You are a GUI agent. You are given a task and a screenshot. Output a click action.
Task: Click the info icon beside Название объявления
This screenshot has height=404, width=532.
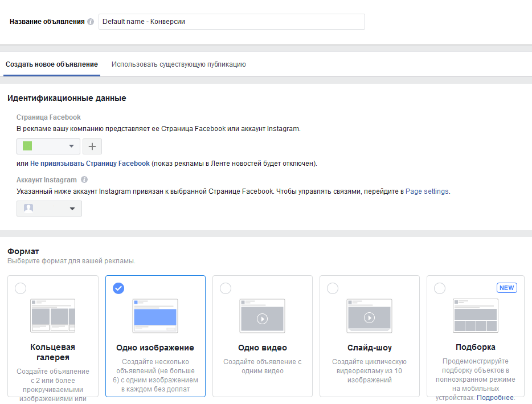coord(91,22)
